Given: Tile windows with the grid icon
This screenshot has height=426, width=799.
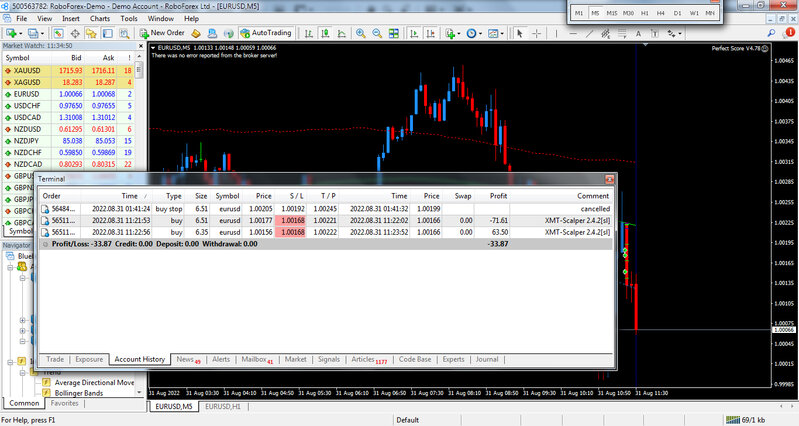Looking at the screenshot, I should pyautogui.click(x=393, y=33).
